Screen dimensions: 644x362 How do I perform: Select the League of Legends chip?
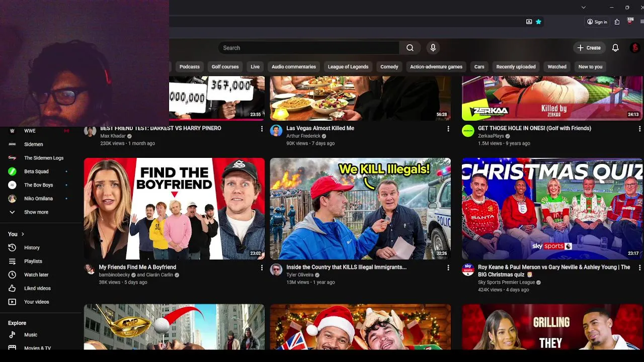348,67
